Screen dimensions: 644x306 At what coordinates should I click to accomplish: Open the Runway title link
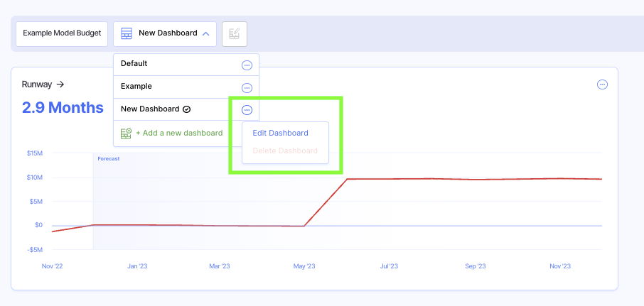(37, 84)
